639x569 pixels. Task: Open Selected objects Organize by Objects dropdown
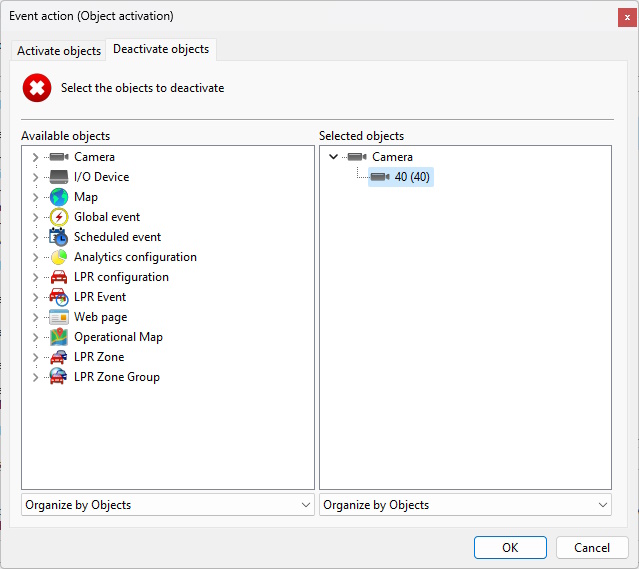465,505
